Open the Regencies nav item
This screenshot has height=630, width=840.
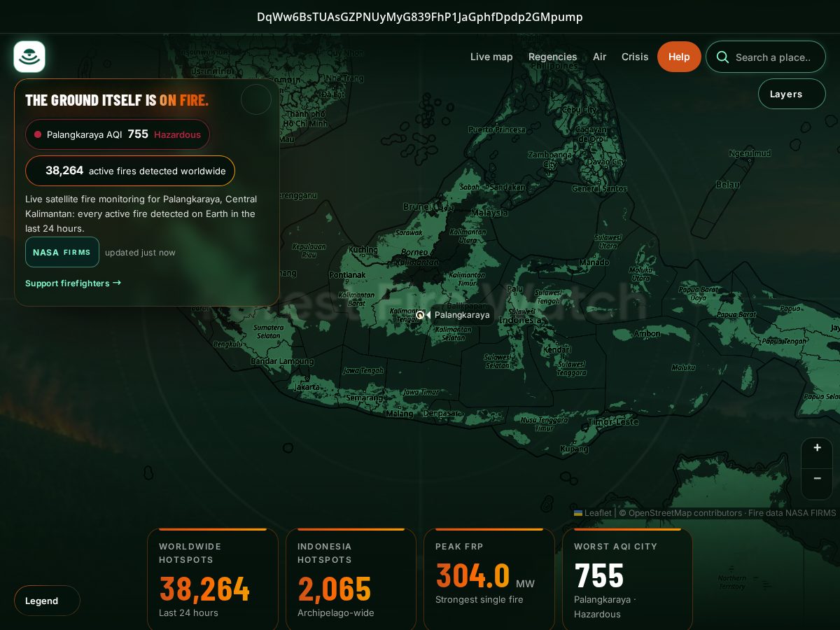tap(553, 57)
